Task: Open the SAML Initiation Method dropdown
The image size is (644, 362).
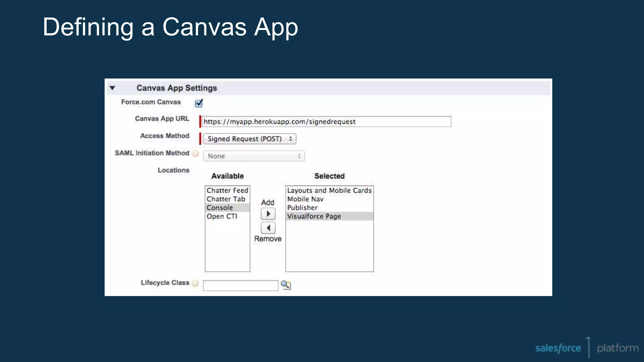Action: tap(254, 156)
